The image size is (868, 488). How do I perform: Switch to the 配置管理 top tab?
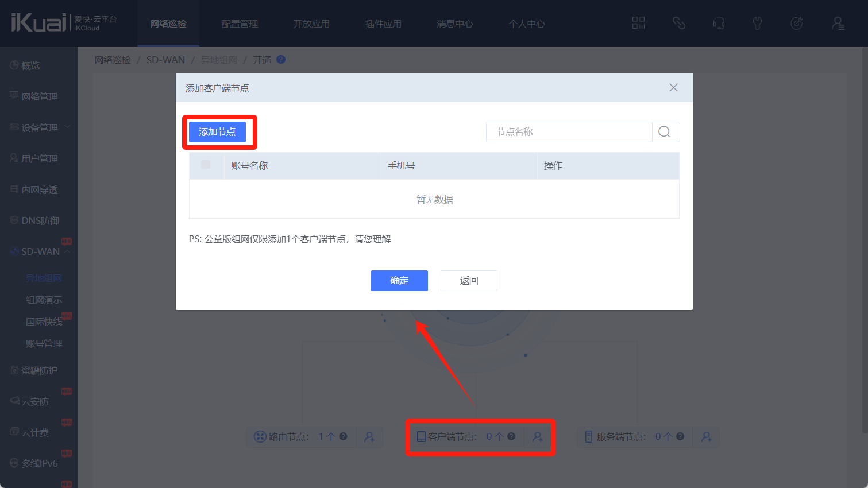(240, 24)
